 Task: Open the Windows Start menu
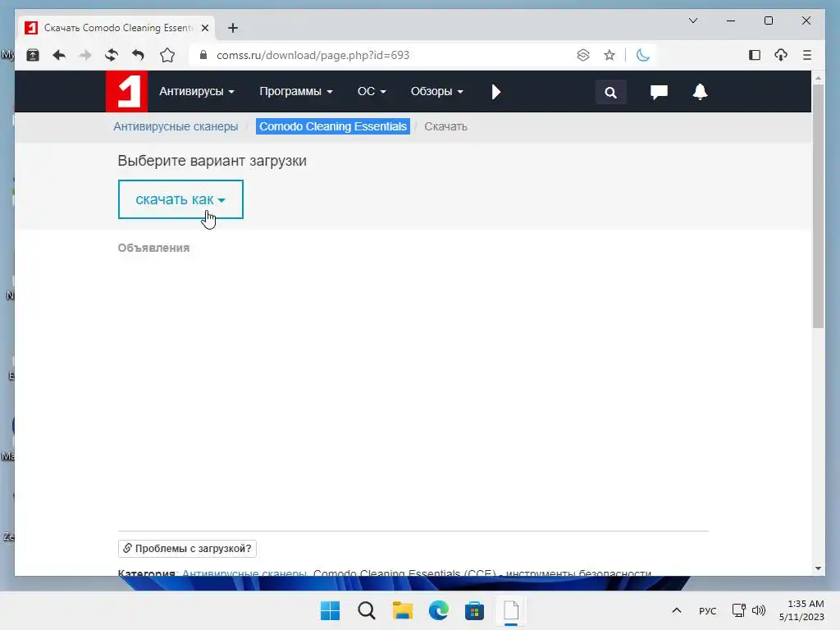point(330,610)
